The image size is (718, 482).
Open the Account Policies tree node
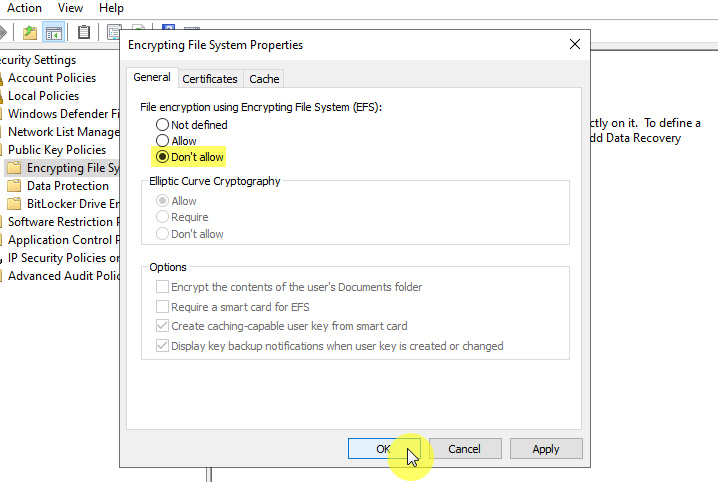coord(52,78)
